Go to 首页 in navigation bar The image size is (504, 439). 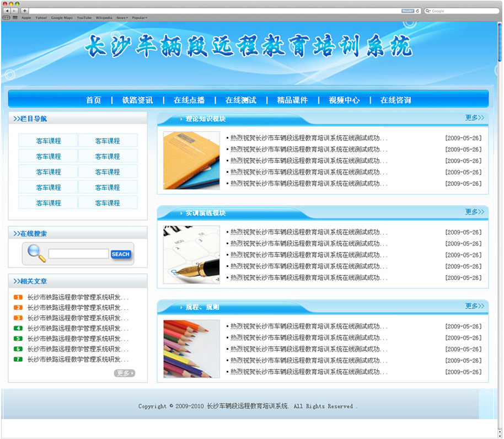tap(94, 100)
